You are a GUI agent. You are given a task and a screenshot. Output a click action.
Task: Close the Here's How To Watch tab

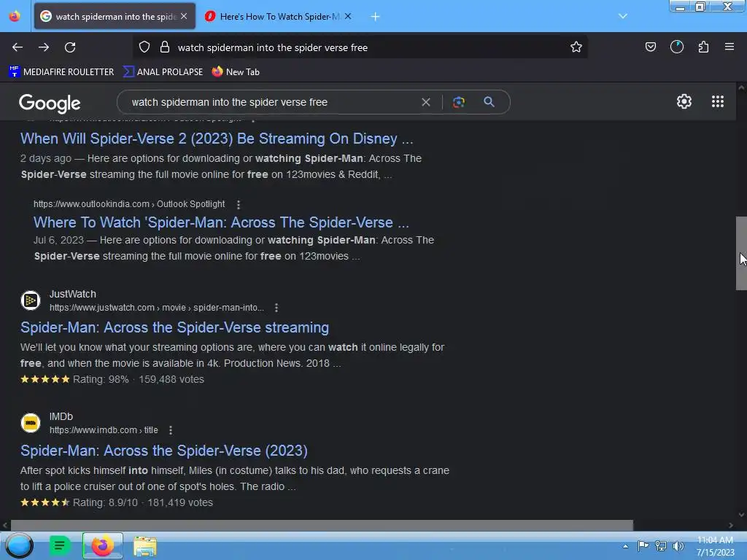pyautogui.click(x=348, y=16)
